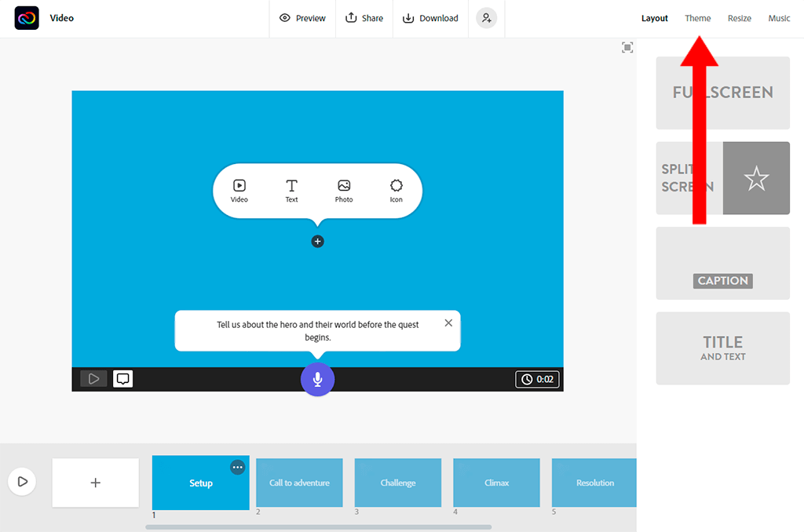Add a new slide with the plus tile

click(x=95, y=483)
